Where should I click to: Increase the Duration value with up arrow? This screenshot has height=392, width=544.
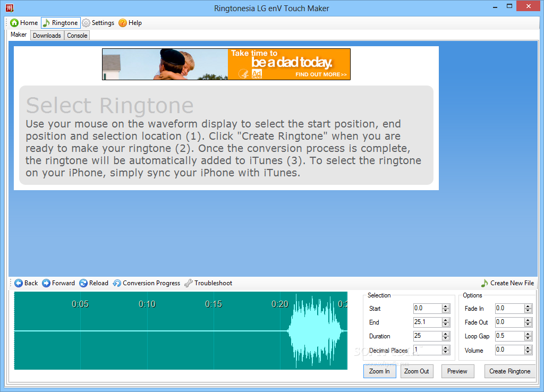pos(446,334)
